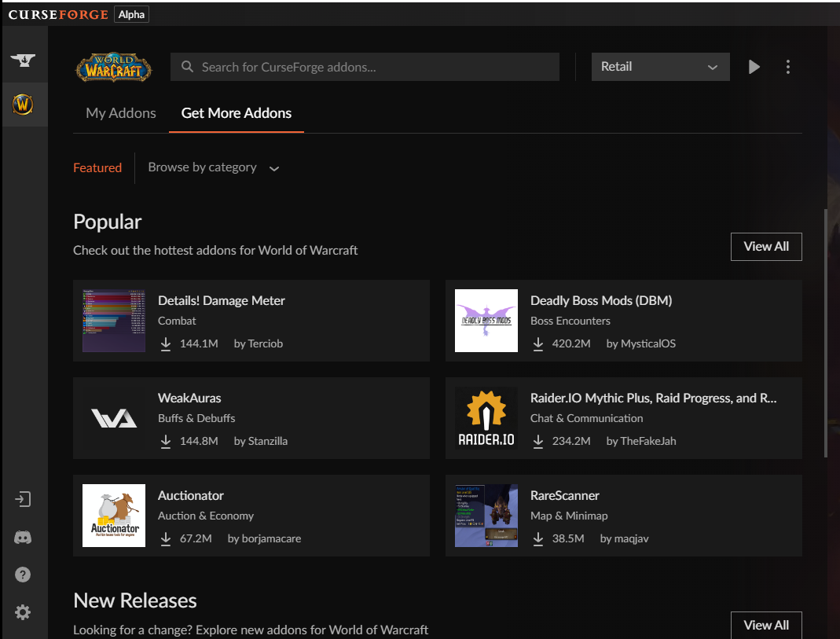Click download icon for Deadly Boss Mods
The height and width of the screenshot is (639, 840).
pyautogui.click(x=537, y=344)
